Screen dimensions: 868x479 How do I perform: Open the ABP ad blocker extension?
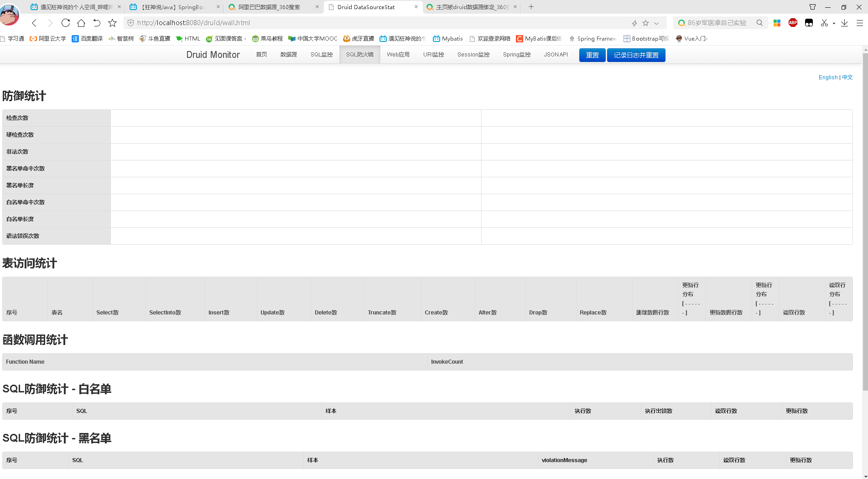pos(793,23)
